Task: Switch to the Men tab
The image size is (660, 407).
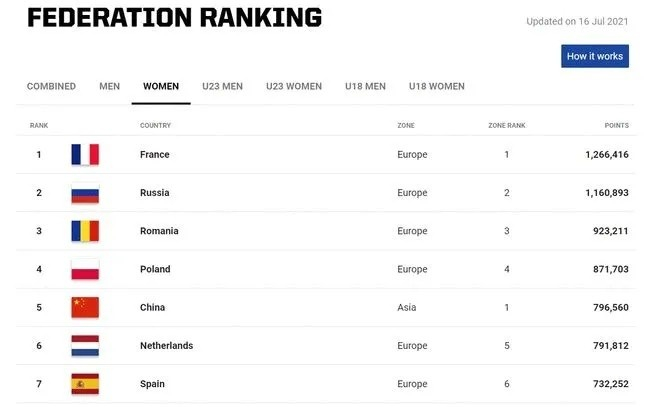Action: [x=109, y=87]
